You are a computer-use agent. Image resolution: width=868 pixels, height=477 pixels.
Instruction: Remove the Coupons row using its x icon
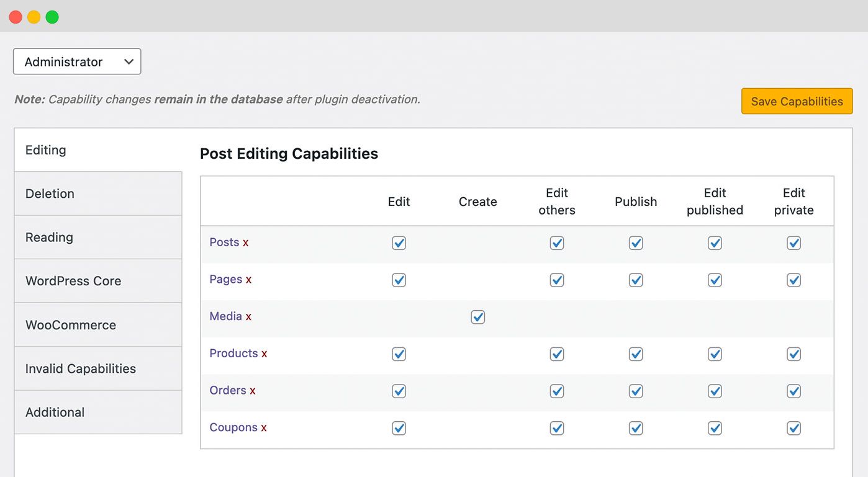point(264,428)
